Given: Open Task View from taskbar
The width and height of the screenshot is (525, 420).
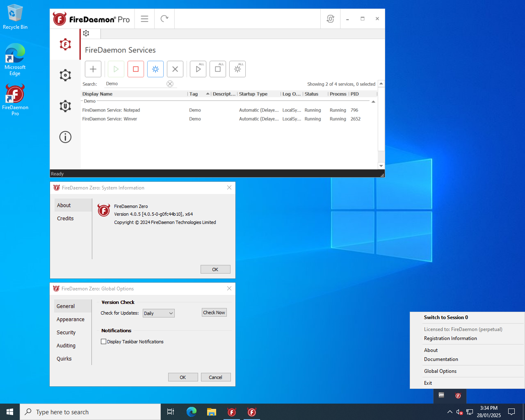Looking at the screenshot, I should pyautogui.click(x=171, y=412).
